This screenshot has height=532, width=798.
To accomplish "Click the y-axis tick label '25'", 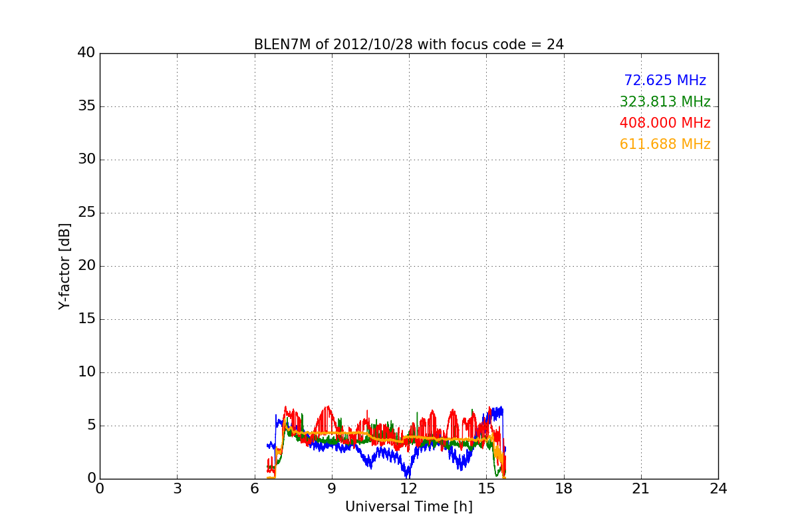I will point(86,213).
